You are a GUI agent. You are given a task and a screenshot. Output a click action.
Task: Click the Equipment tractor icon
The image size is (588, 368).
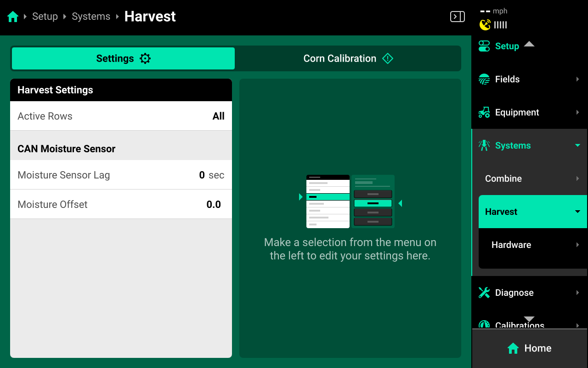click(x=484, y=113)
